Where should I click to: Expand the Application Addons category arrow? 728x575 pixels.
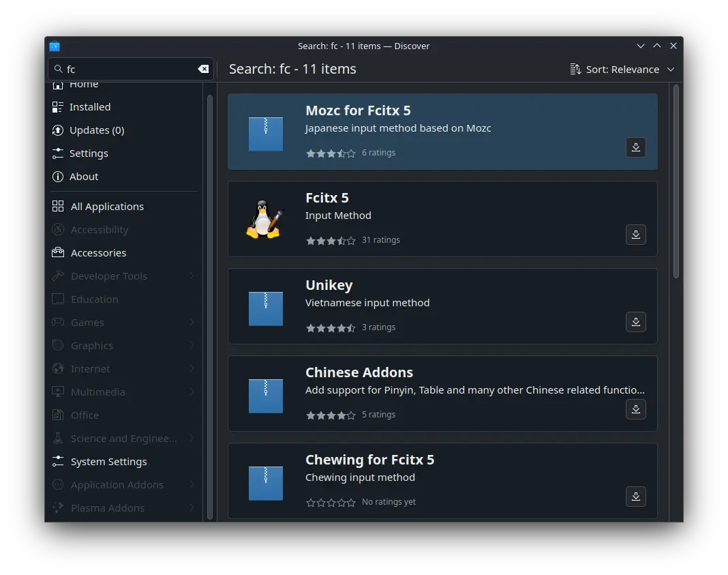coord(192,485)
